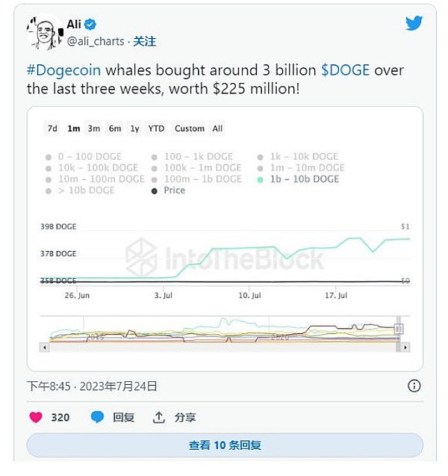This screenshot has height=476, width=448.
Task: Click the chart range navigator handle
Action: (399, 329)
